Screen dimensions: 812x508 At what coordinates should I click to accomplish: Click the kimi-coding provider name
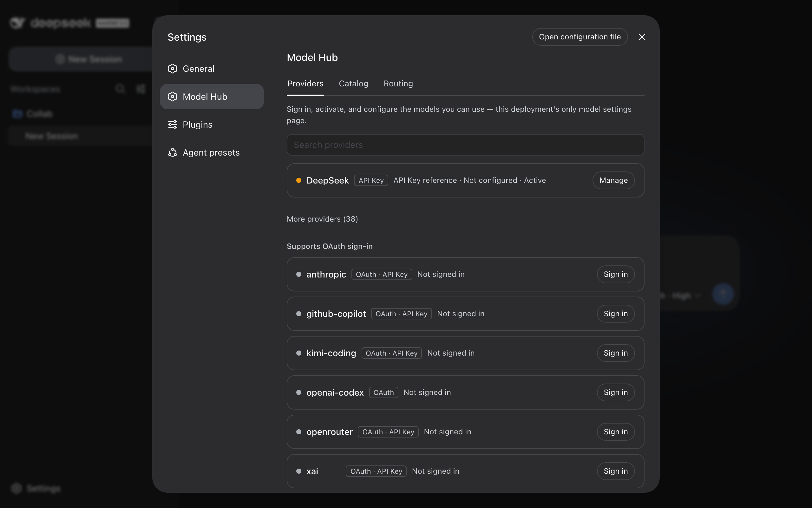(x=331, y=353)
